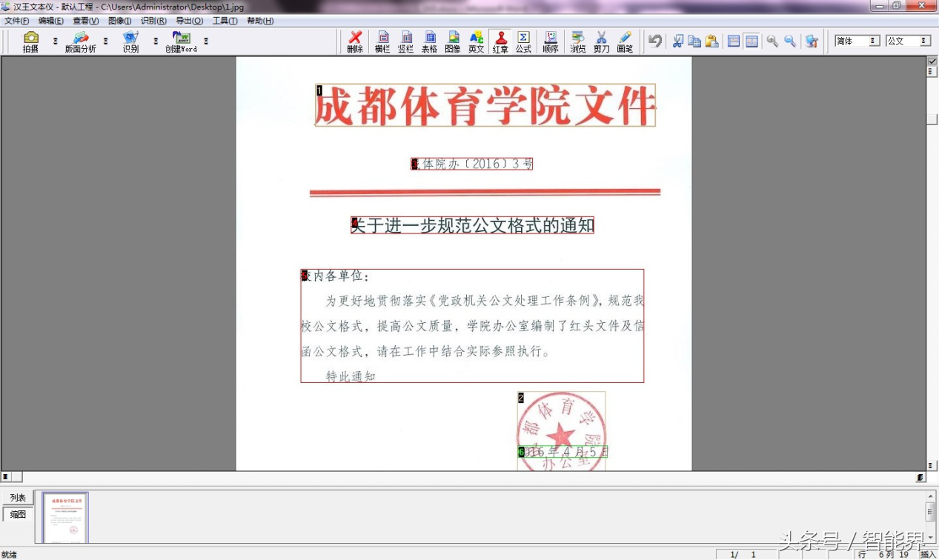Image resolution: width=939 pixels, height=560 pixels.
Task: Select the 英文 English region tool
Action: click(x=477, y=41)
